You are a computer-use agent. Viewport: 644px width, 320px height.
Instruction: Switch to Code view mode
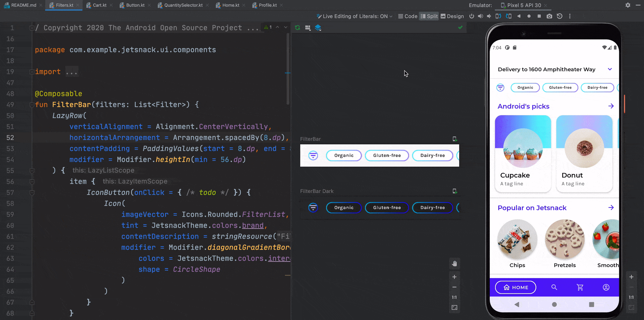(407, 16)
